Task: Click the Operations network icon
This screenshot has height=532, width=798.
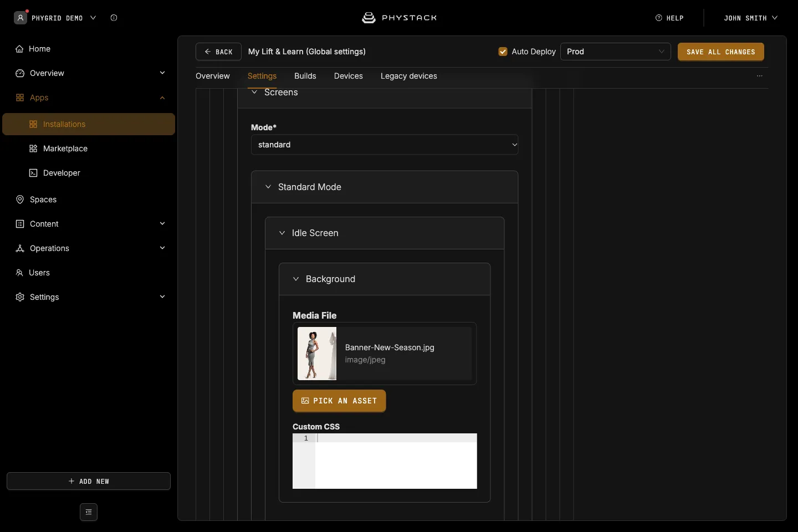Action: (x=20, y=248)
